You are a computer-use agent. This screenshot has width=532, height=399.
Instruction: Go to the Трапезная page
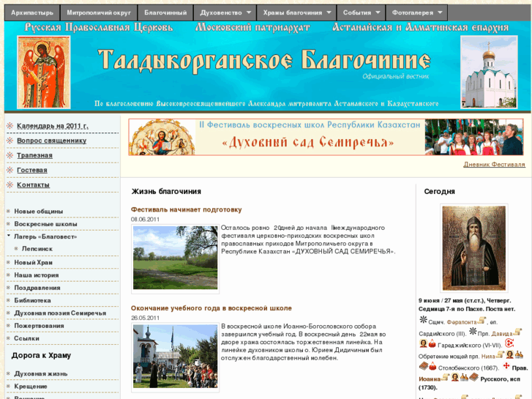coord(34,155)
